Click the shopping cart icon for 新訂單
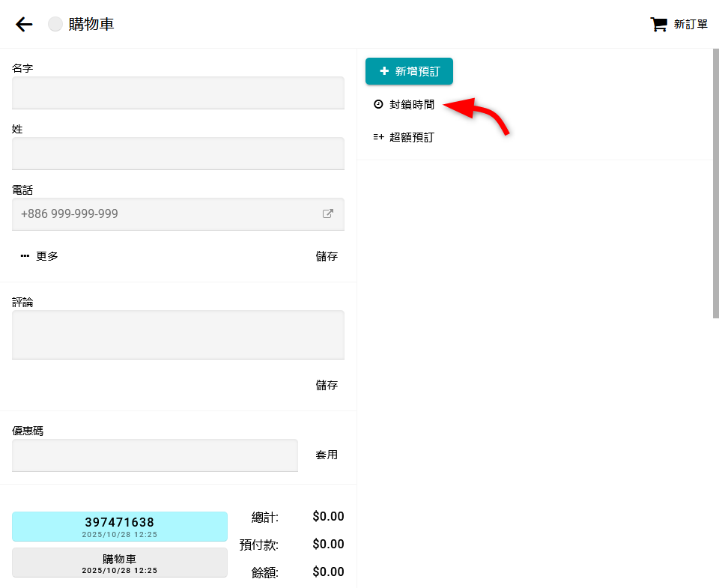719x588 pixels. coord(658,25)
